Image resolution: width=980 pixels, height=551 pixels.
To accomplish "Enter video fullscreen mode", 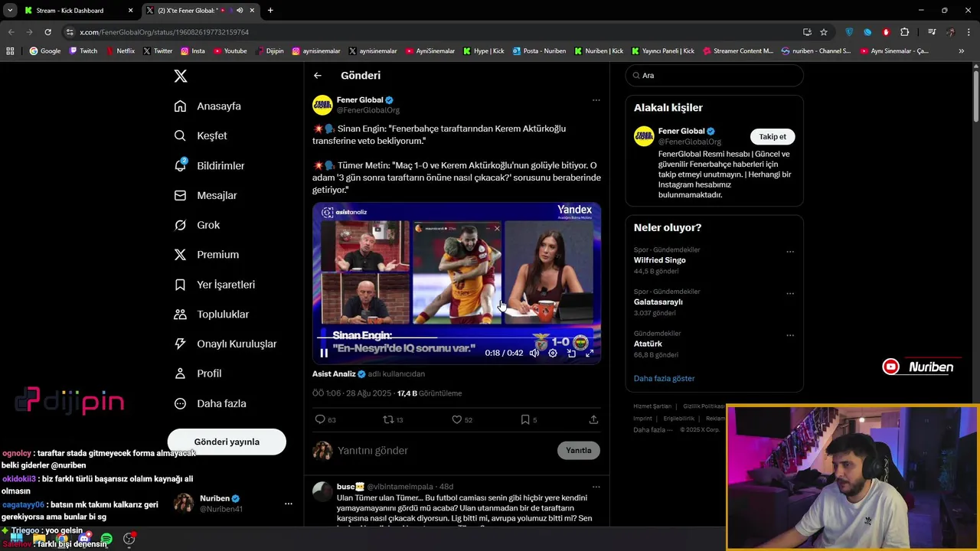I will [x=590, y=353].
